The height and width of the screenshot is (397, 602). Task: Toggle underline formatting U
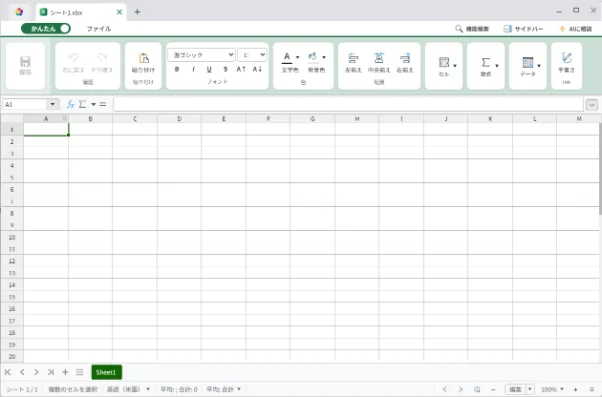pos(209,69)
